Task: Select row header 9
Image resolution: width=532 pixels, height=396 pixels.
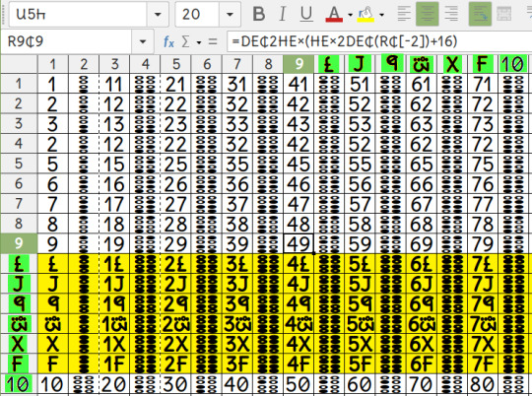Action: [19, 243]
